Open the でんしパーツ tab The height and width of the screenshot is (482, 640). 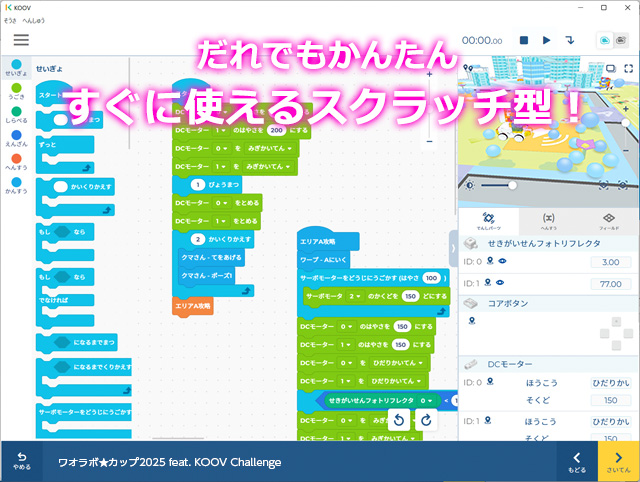pos(489,221)
